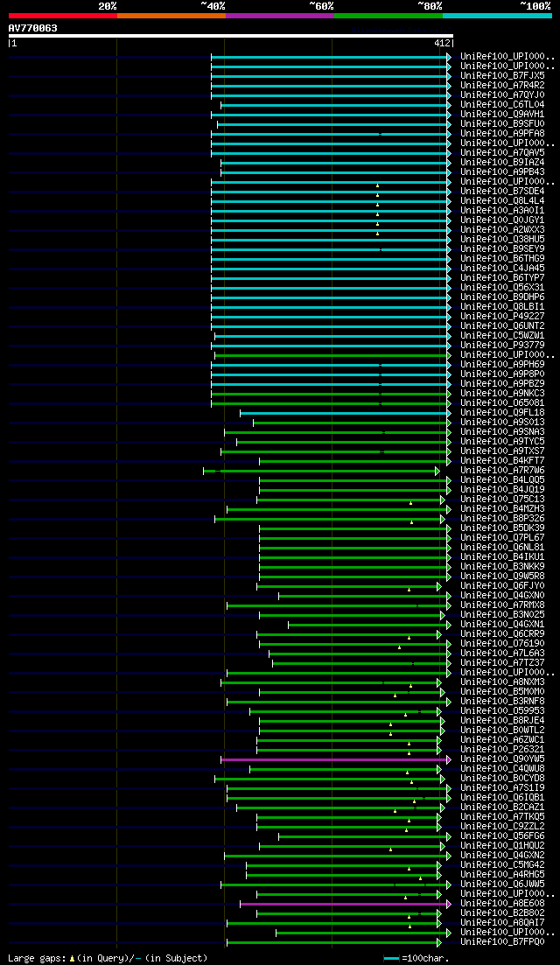The width and height of the screenshot is (560, 965).
Task: Click the green ~80% legend segment
Action: point(388,15)
